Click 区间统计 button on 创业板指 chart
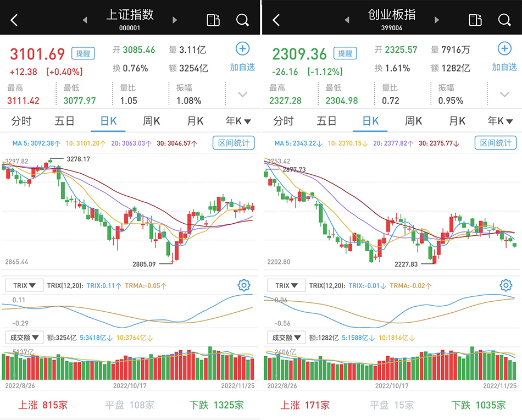The width and height of the screenshot is (522, 420). 496,143
